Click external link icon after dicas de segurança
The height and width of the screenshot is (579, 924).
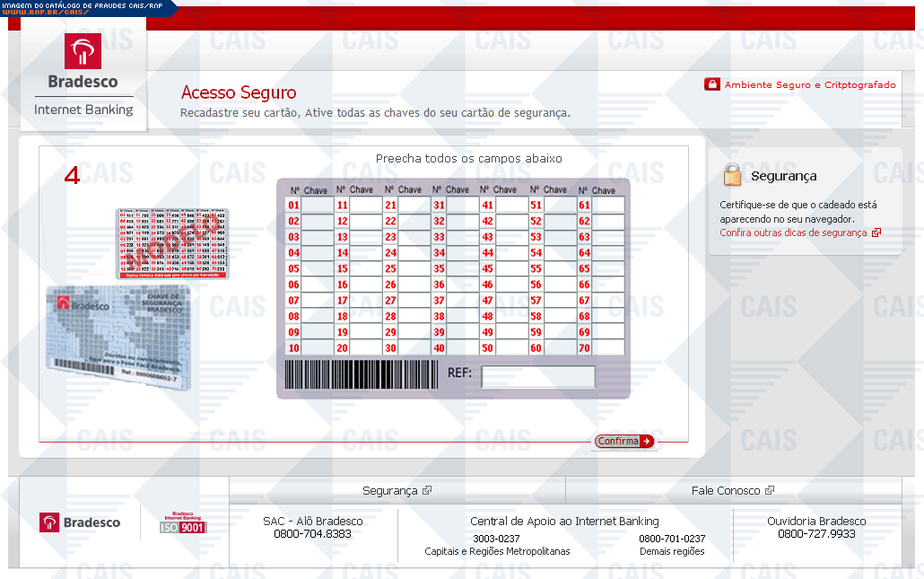876,232
